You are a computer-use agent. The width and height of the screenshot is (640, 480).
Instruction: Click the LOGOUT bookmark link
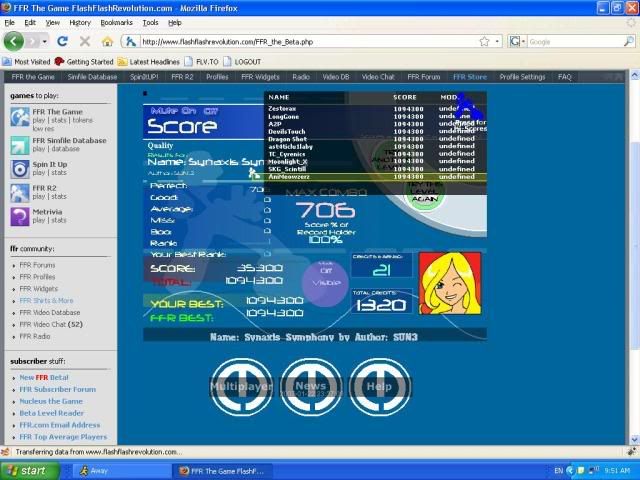(x=248, y=61)
